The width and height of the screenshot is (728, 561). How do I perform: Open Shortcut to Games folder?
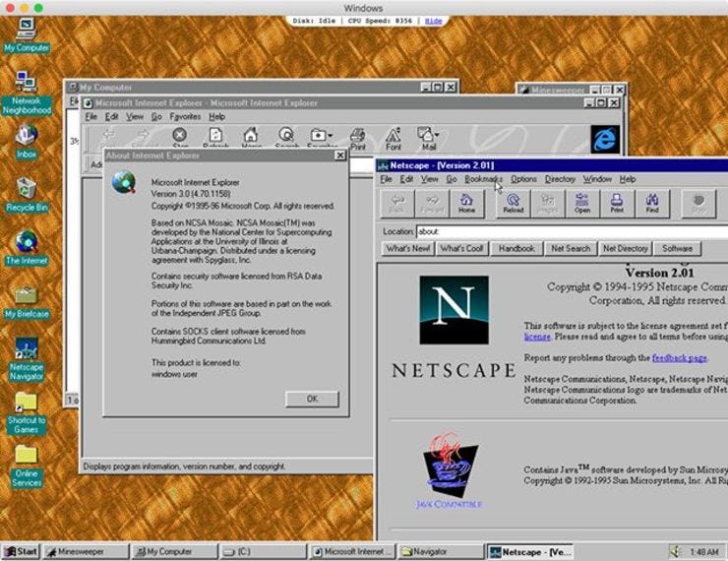point(26,413)
